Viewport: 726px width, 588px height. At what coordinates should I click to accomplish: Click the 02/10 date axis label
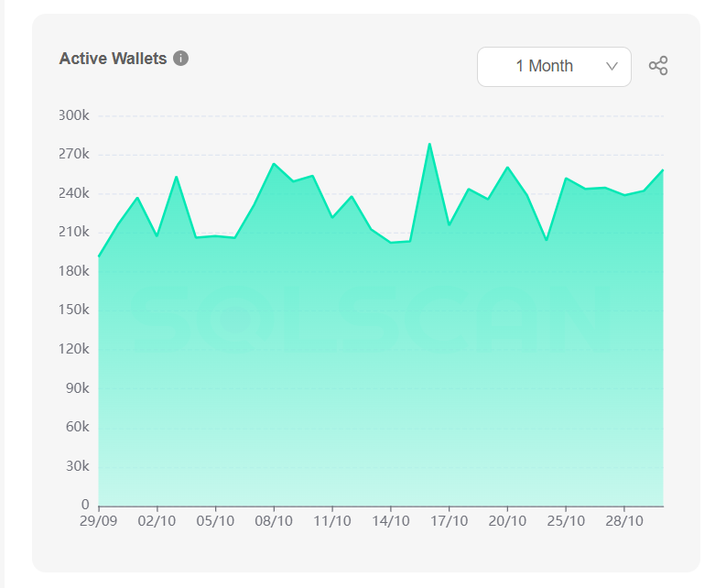(157, 520)
